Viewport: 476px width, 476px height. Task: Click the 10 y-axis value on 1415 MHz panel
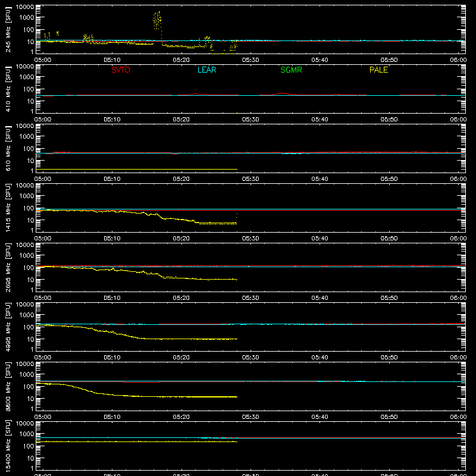point(30,220)
